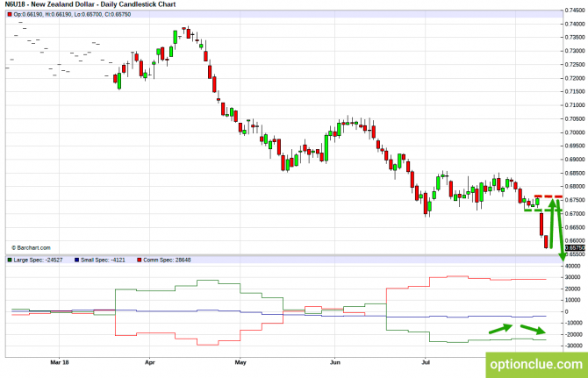This screenshot has height=378, width=588.
Task: Click the -30000 label on the COT axis
Action: pyautogui.click(x=573, y=346)
